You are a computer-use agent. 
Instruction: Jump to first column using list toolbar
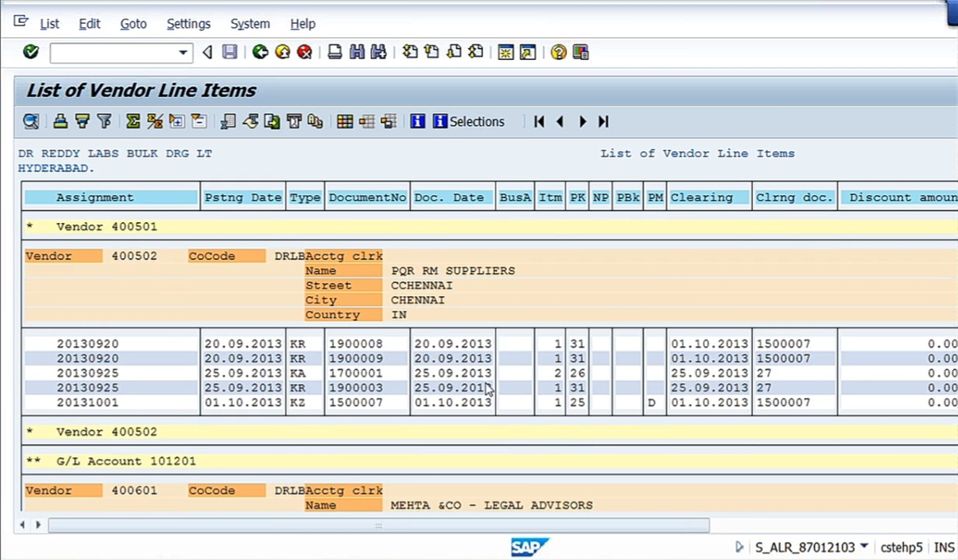539,122
